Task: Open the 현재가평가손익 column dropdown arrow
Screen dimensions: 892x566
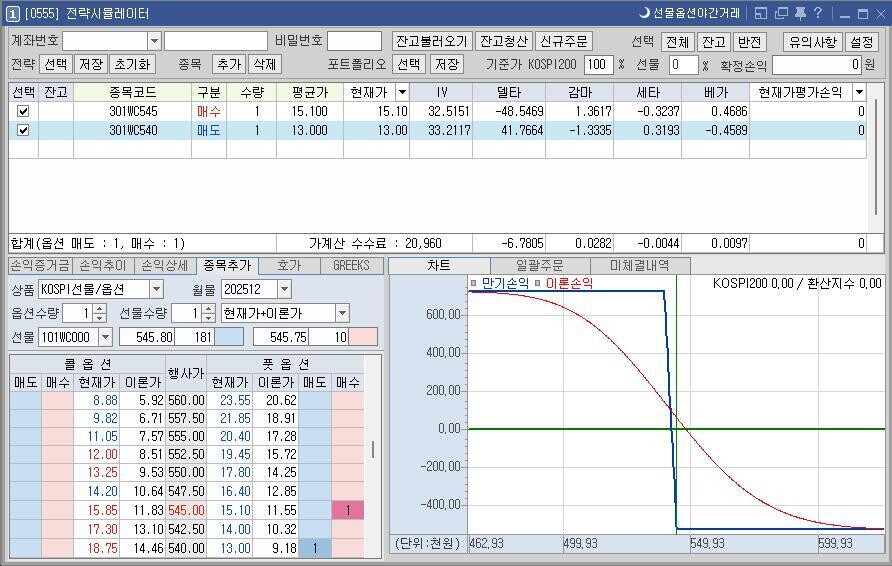Action: click(860, 92)
